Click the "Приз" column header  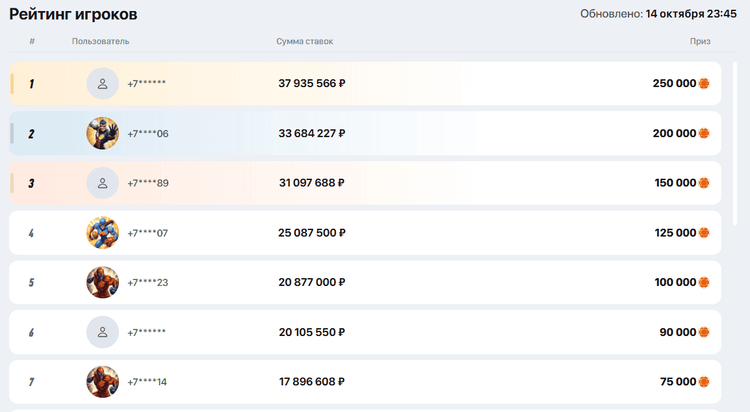[700, 41]
